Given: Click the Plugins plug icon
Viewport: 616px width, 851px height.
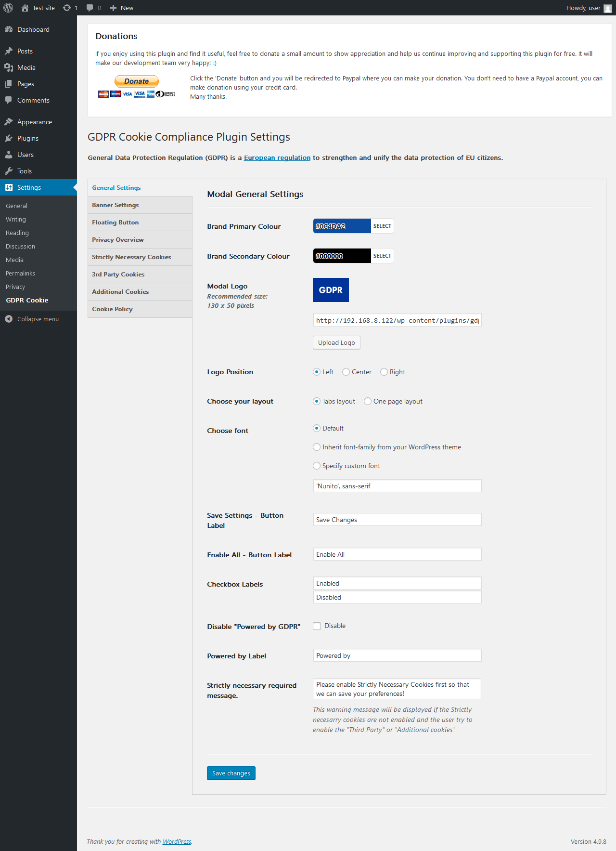Looking at the screenshot, I should [9, 138].
